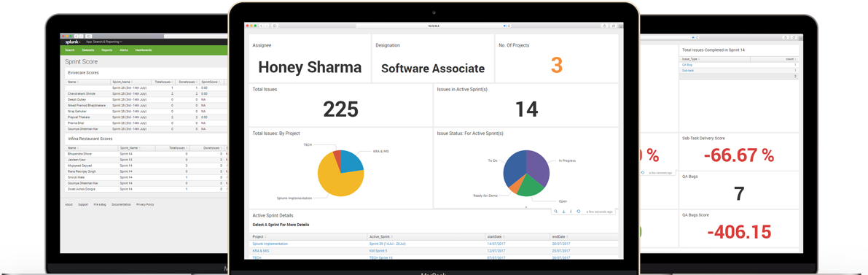Select the Swati Ashok Dongre row
The image size is (868, 275).
[146, 189]
